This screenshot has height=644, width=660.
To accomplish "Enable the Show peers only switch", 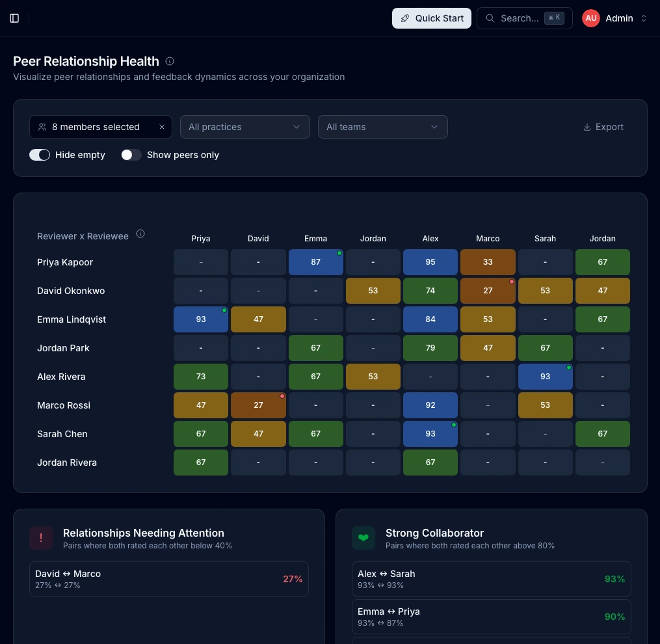I will pos(131,155).
